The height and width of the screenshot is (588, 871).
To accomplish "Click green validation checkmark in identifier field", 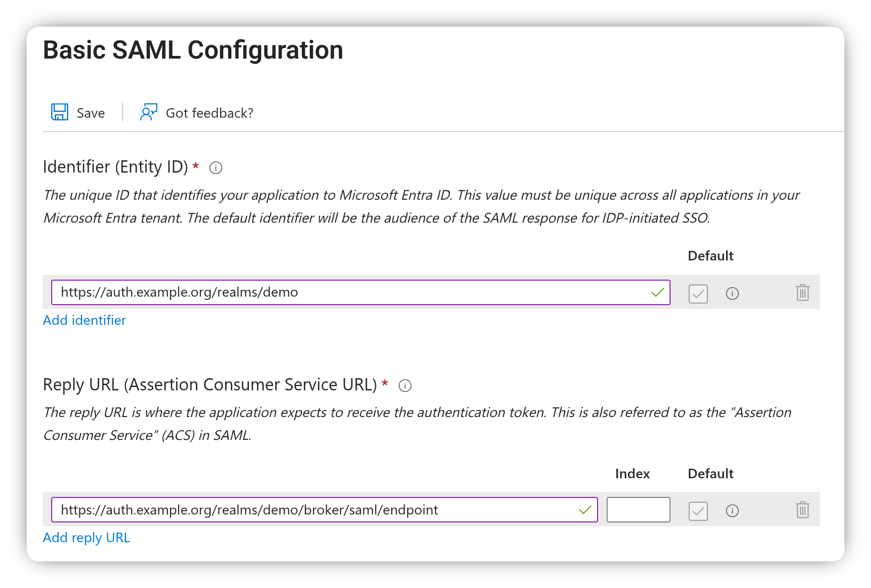I will click(x=658, y=292).
